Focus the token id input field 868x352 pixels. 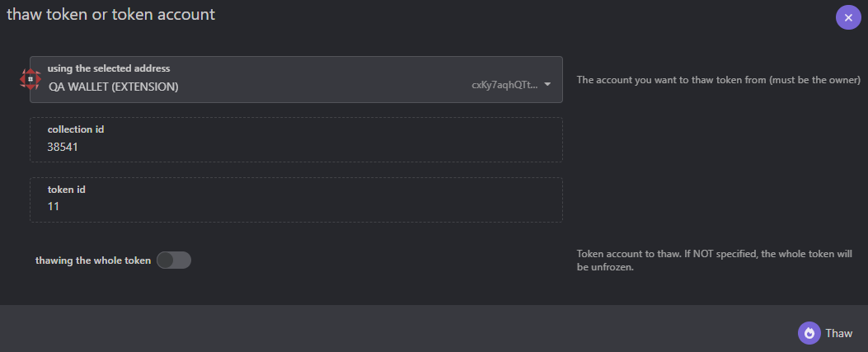click(x=296, y=199)
